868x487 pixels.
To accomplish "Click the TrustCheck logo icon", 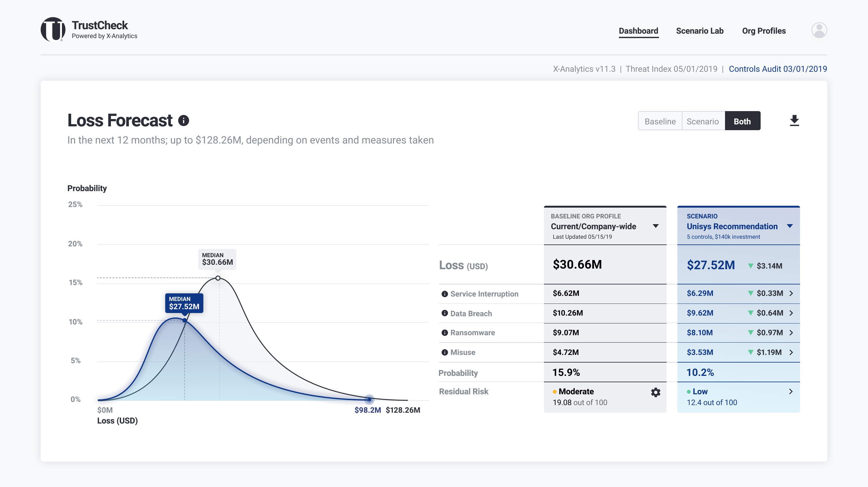I will tap(53, 30).
